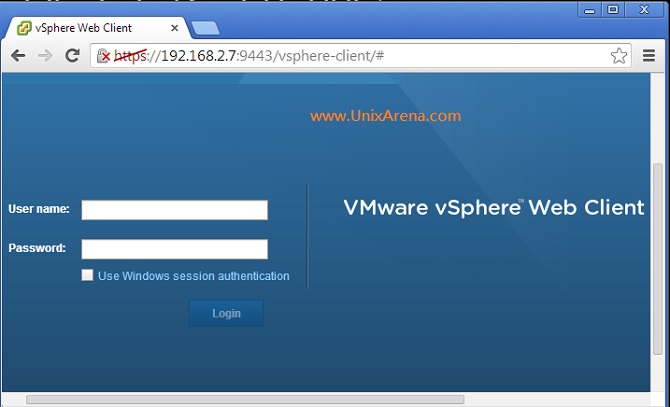670x407 pixels.
Task: Click the Login button
Action: 226,313
